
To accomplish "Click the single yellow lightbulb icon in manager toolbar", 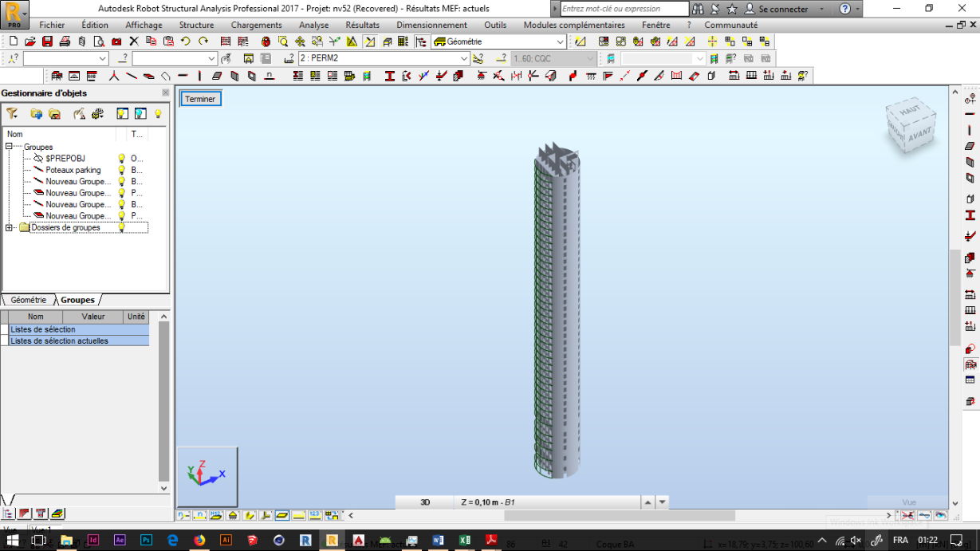I will click(158, 114).
